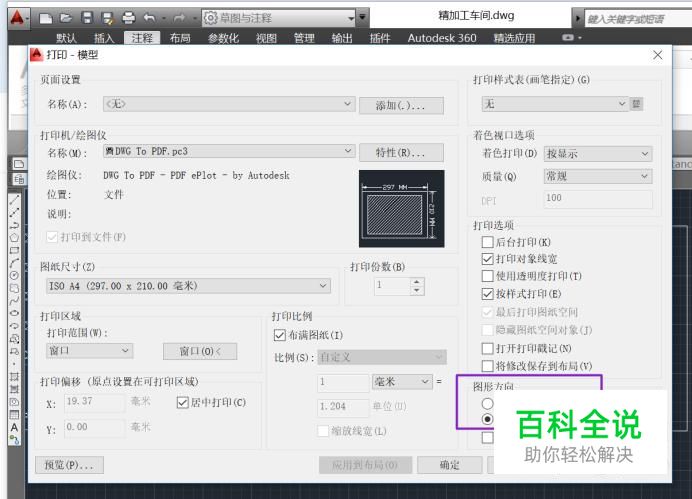The height and width of the screenshot is (499, 692).
Task: Switch to 参数化 ribbon tab
Action: 223,38
